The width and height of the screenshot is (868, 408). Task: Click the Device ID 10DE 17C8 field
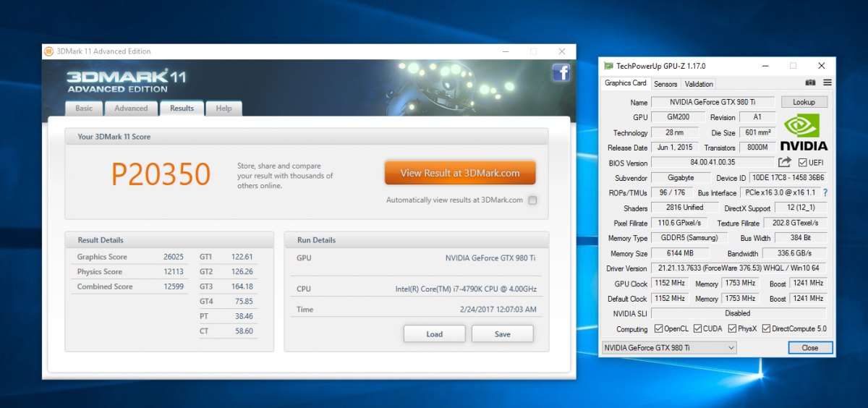point(788,177)
